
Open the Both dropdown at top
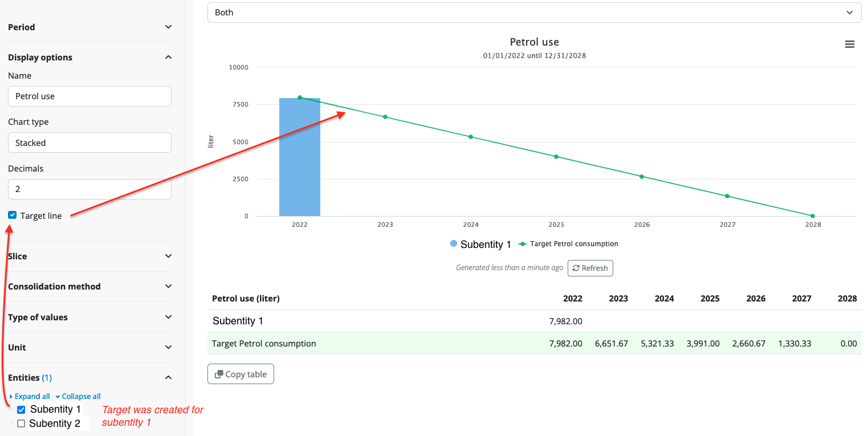pyautogui.click(x=534, y=13)
